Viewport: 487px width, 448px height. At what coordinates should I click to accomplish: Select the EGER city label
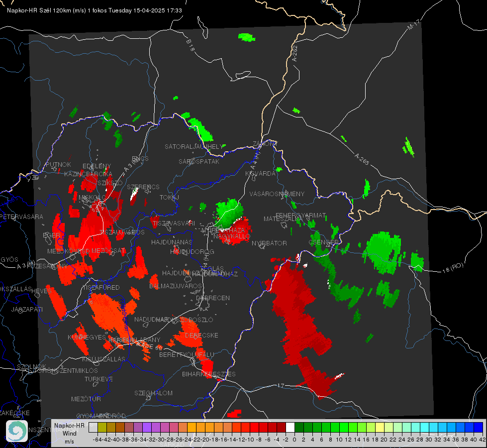coord(51,235)
